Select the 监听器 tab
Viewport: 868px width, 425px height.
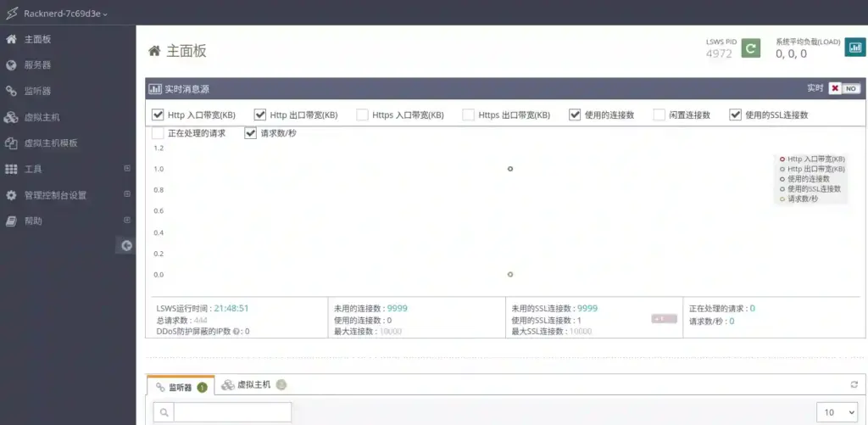[x=180, y=387]
